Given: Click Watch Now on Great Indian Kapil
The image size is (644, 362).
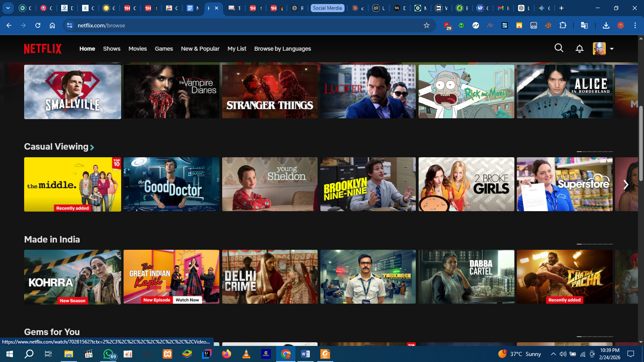Looking at the screenshot, I should (x=187, y=300).
